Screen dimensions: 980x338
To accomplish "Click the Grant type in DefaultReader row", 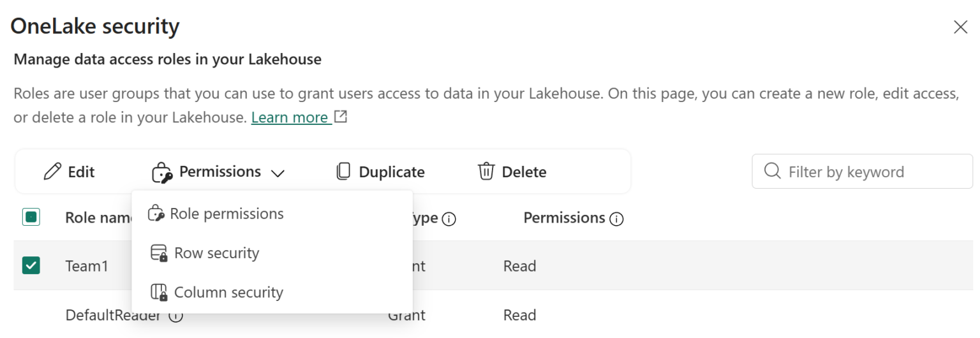I will (406, 315).
